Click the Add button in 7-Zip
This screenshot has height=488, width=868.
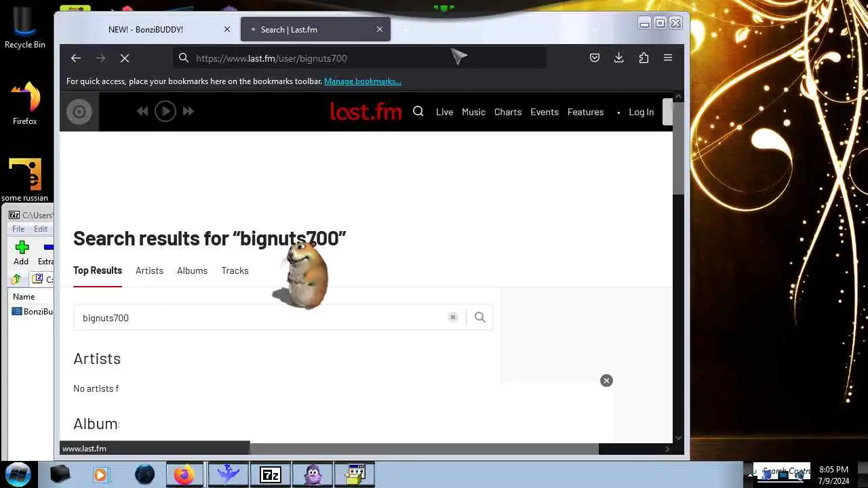tap(21, 253)
